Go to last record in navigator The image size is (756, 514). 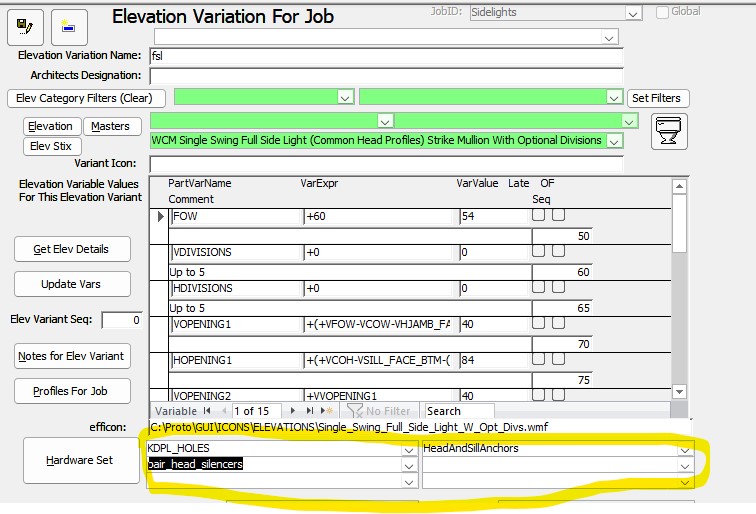pyautogui.click(x=309, y=411)
